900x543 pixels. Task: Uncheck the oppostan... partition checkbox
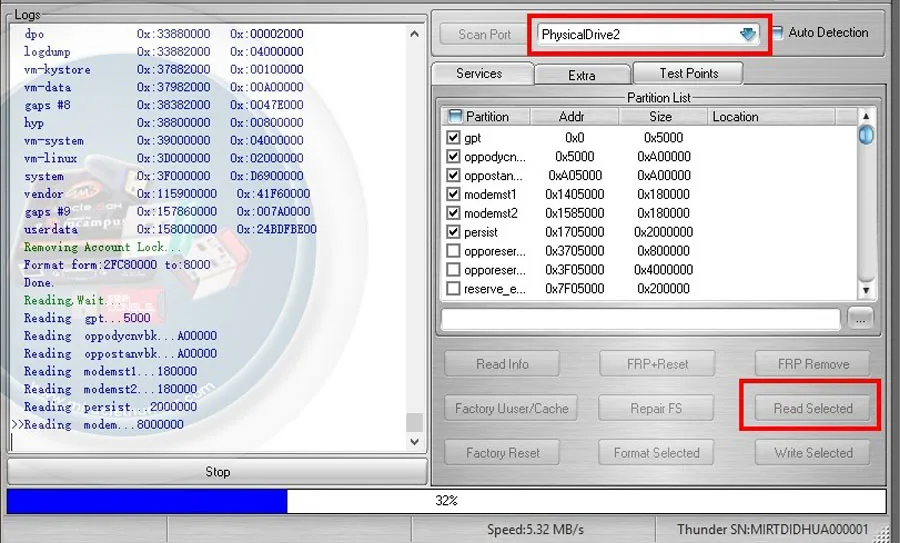[453, 175]
